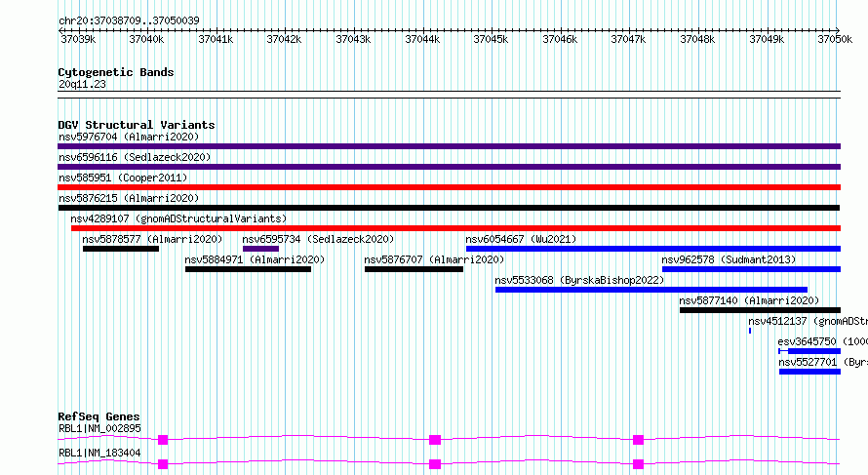Open the nsv6054667 (Wu2021) label

pyautogui.click(x=521, y=239)
